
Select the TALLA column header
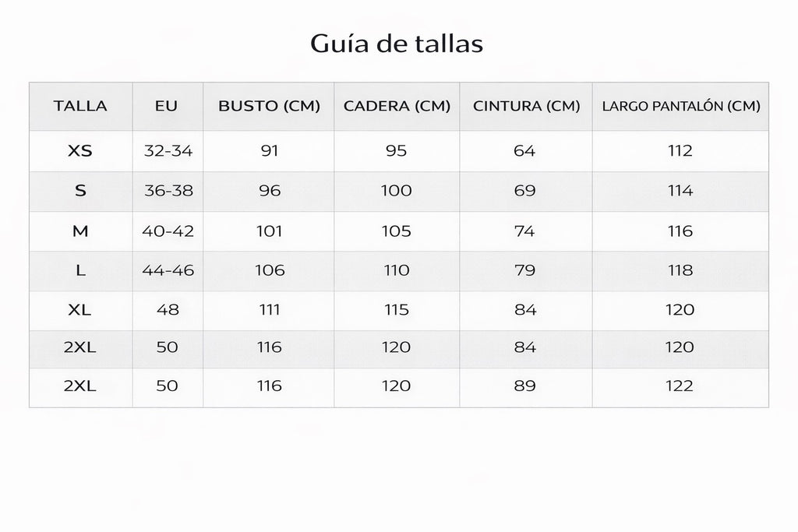(80, 106)
